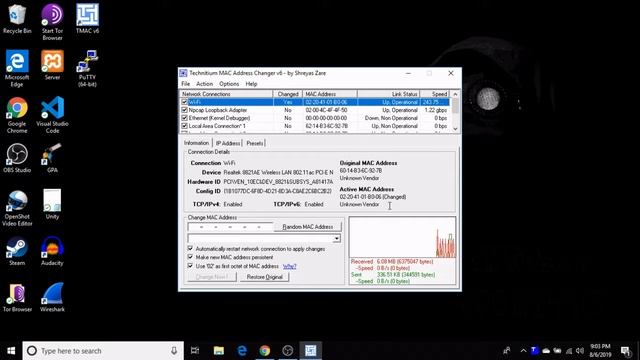Click the Change Now button
The image size is (640, 360).
(x=212, y=277)
